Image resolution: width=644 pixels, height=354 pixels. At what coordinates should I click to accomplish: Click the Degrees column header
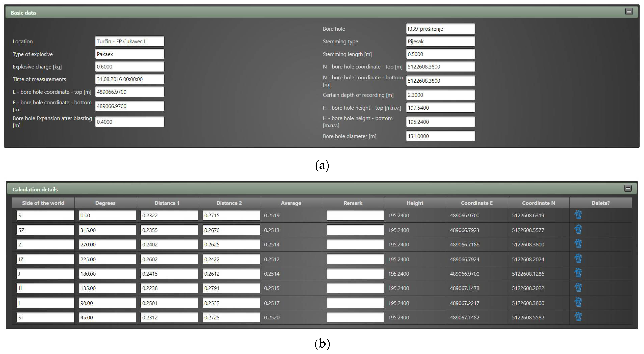[105, 203]
